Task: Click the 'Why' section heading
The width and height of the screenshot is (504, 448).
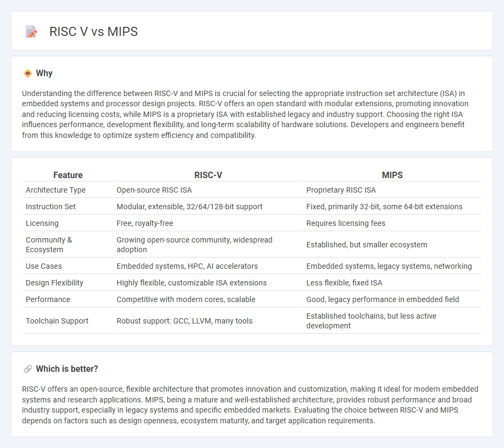Action: [44, 74]
